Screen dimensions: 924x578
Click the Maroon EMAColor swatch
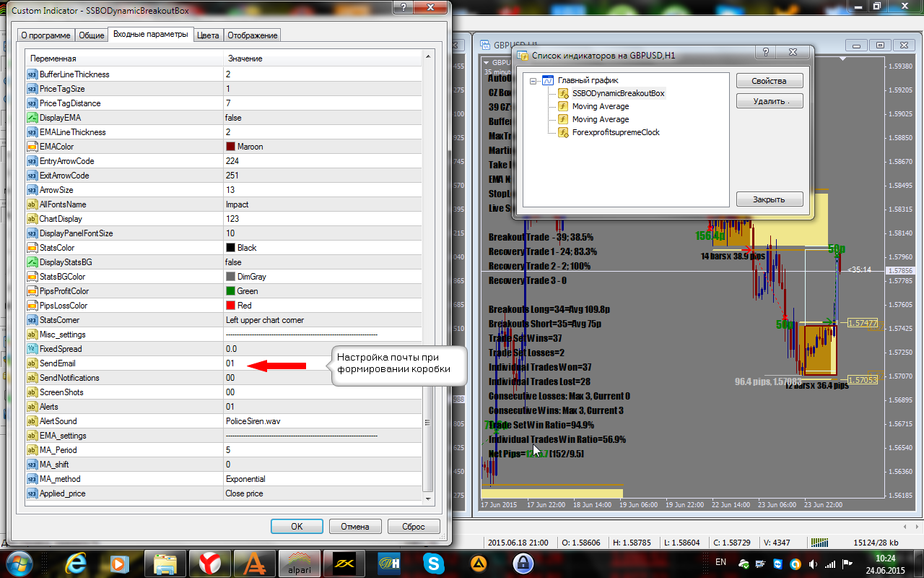click(x=230, y=147)
